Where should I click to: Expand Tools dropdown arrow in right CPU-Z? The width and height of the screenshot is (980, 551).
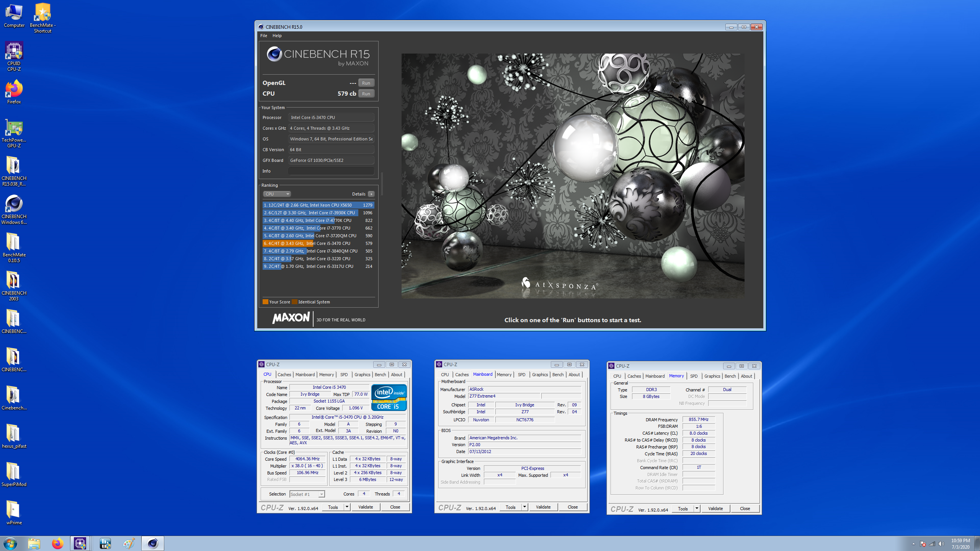[697, 509]
